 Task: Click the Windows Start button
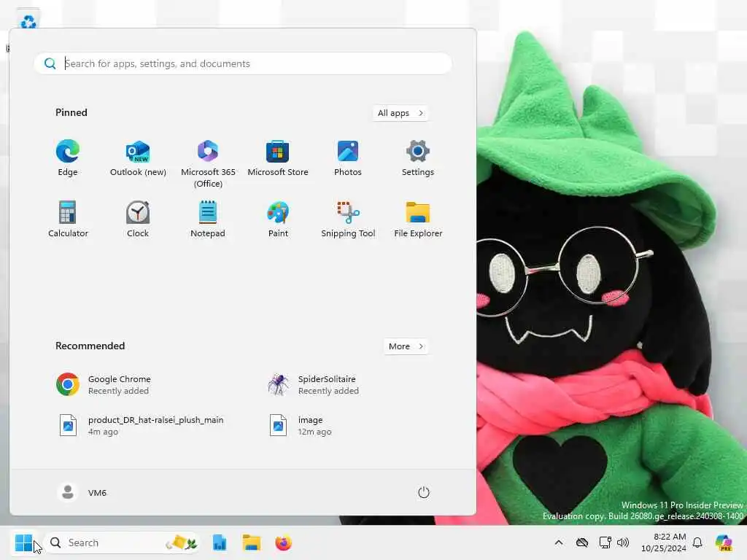[24, 542]
